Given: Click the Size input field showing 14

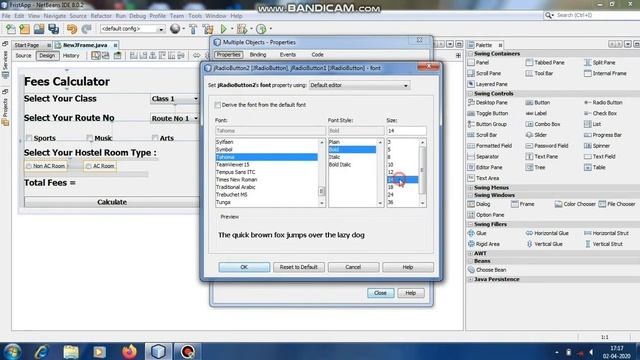Looking at the screenshot, I should (406, 131).
